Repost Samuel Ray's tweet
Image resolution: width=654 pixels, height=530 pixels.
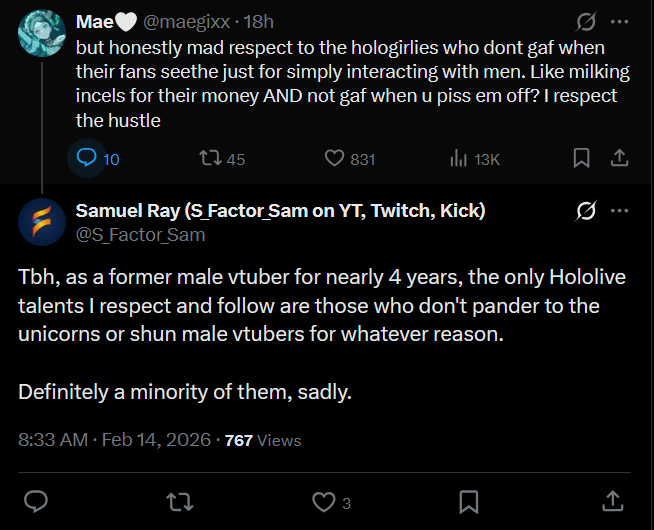point(180,501)
